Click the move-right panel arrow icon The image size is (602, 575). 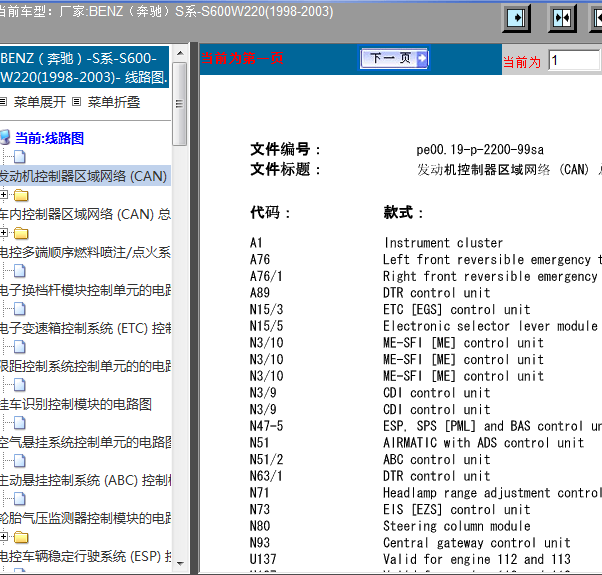pyautogui.click(x=516, y=18)
